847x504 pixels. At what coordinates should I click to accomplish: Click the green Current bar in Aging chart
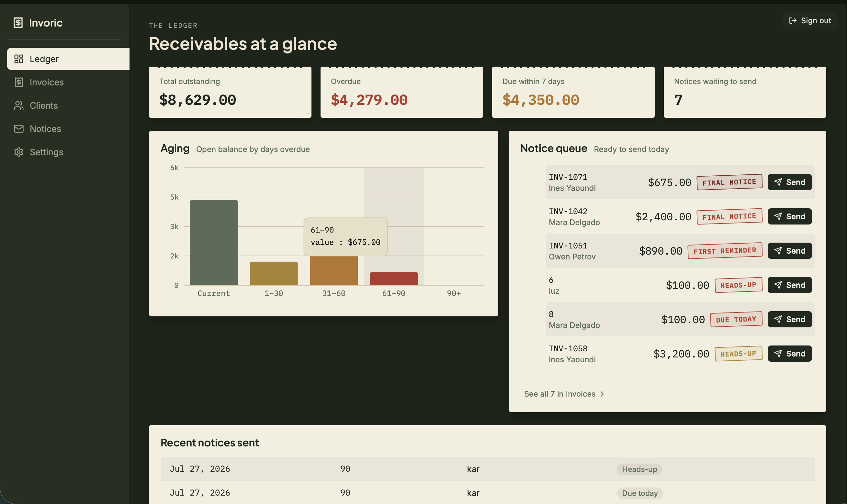pos(213,243)
